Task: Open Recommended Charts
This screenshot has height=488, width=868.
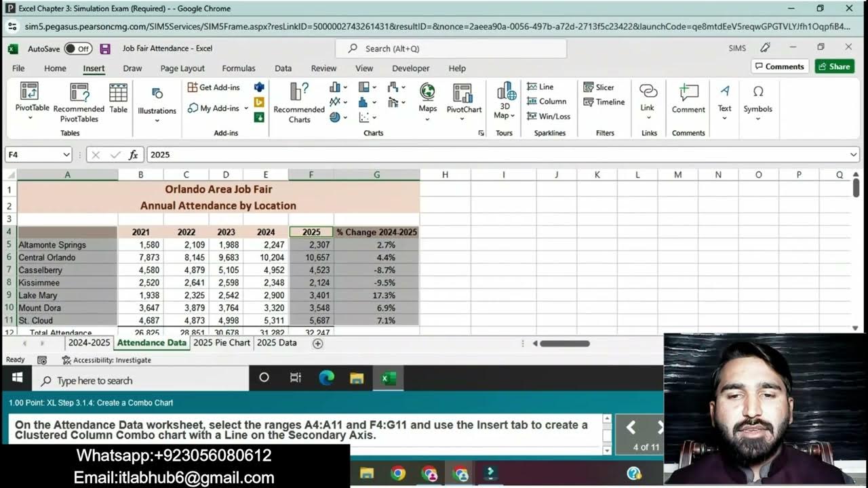Action: click(299, 103)
